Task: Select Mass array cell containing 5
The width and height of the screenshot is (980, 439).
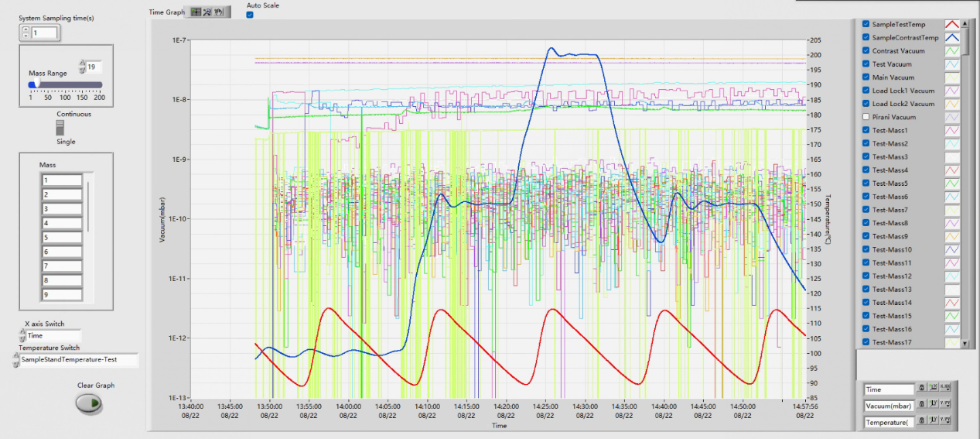Action: tap(62, 238)
